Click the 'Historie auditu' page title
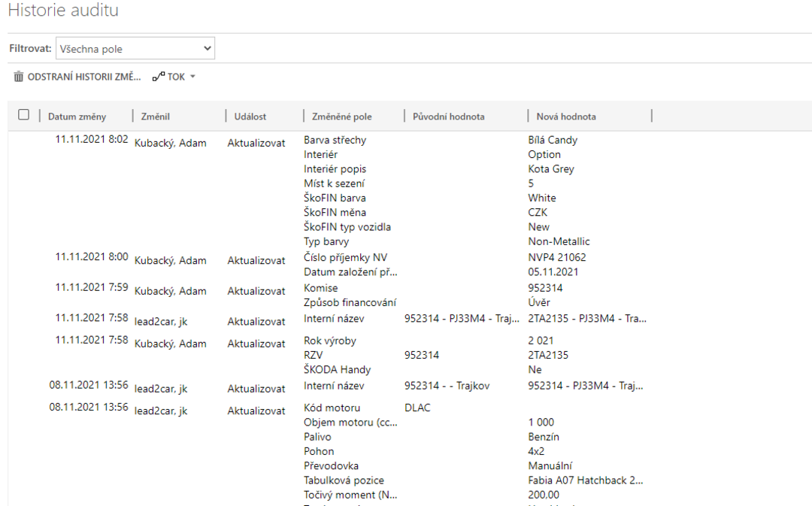This screenshot has height=506, width=812. (x=63, y=11)
